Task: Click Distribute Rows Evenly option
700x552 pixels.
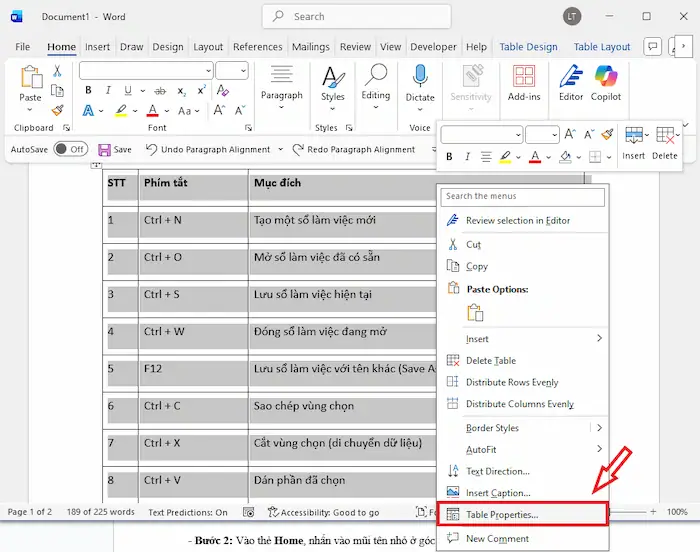Action: point(512,382)
